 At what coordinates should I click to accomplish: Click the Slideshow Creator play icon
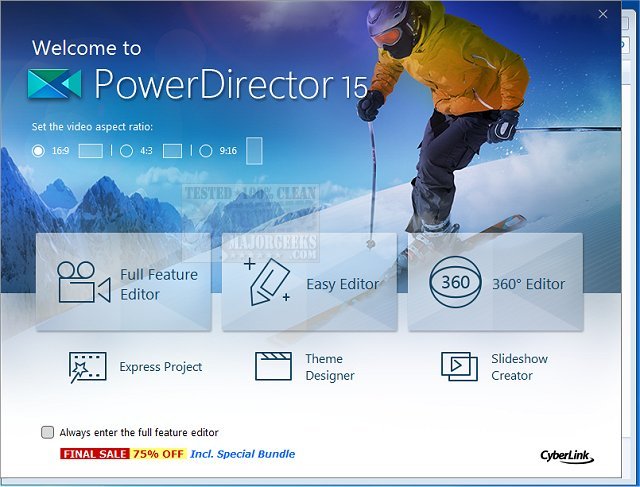pyautogui.click(x=459, y=366)
